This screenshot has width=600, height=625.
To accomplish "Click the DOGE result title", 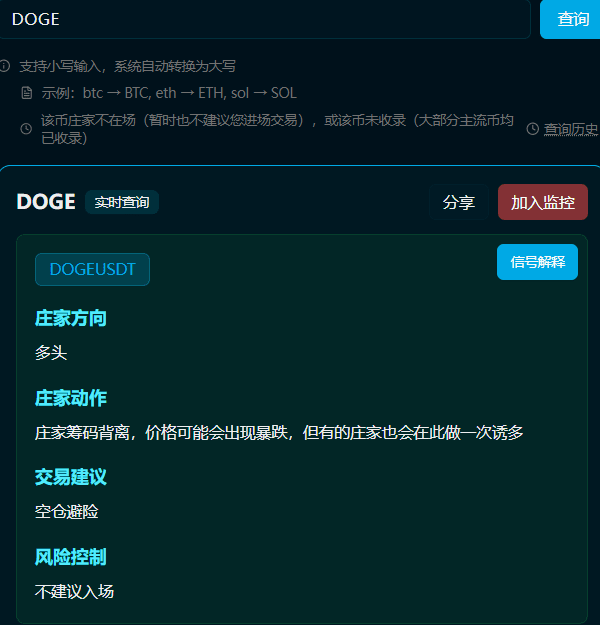I will 46,202.
